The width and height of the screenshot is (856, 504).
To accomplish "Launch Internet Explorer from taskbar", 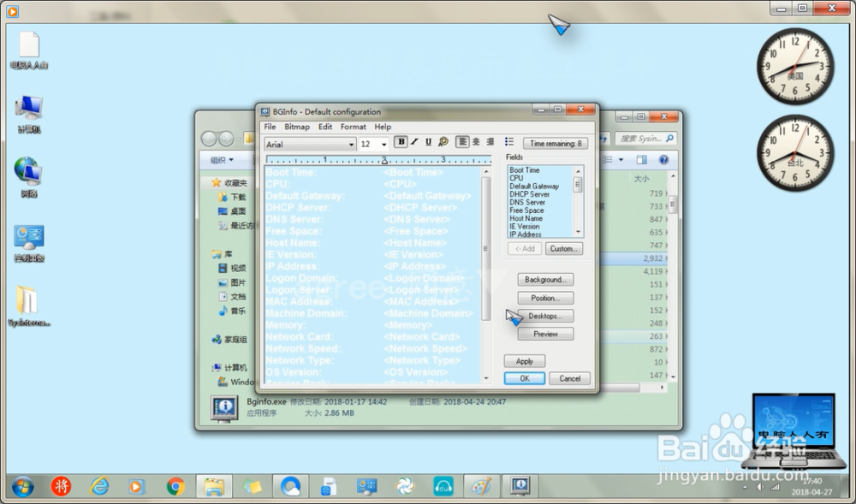I will point(99,486).
